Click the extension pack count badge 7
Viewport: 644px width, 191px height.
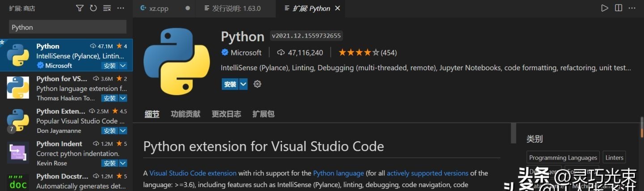coord(12,129)
